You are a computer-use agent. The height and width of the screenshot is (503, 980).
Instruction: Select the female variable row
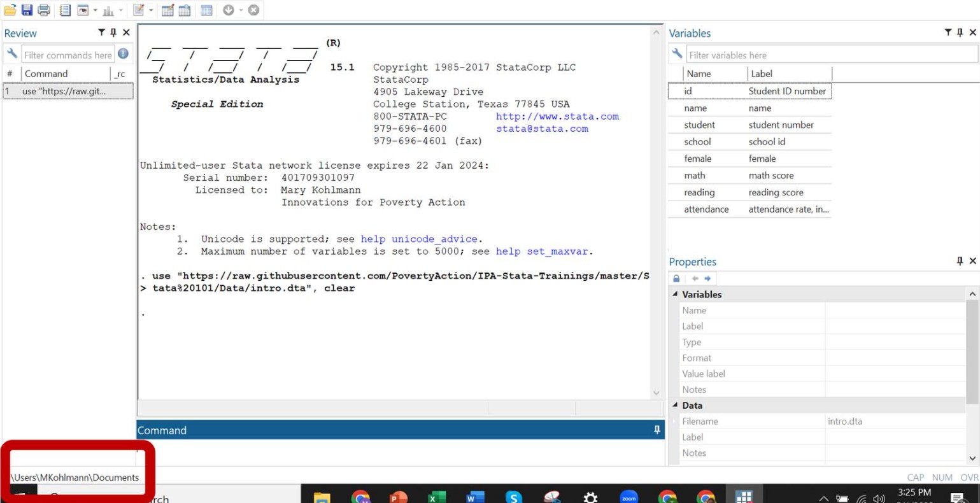tap(749, 159)
